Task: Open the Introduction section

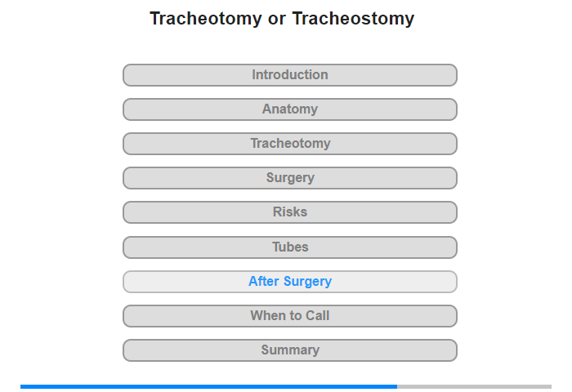Action: click(289, 75)
